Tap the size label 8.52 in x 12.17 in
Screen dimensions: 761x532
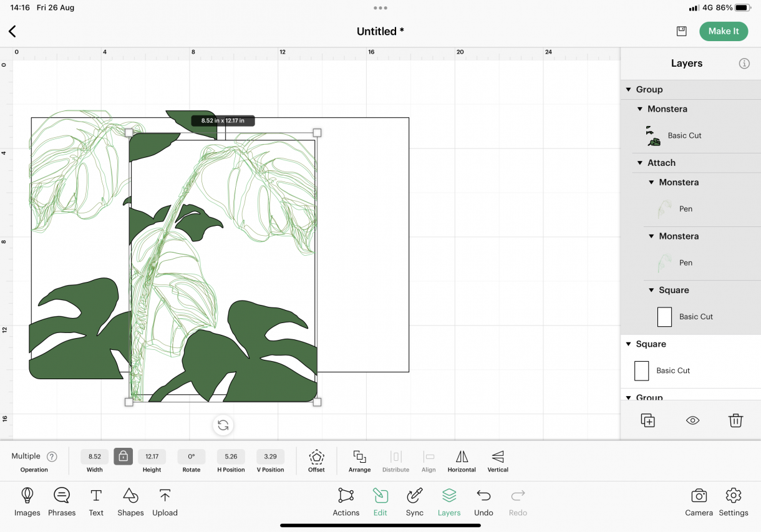coord(223,120)
